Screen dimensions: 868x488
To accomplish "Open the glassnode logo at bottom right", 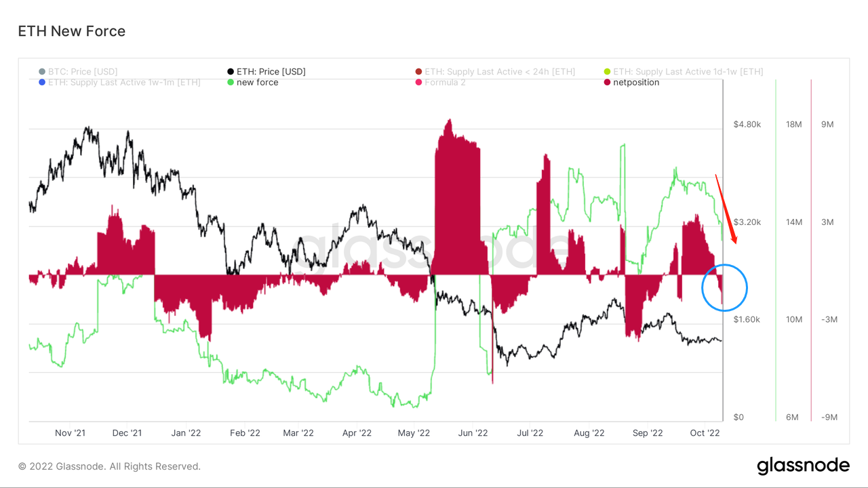I will (803, 466).
